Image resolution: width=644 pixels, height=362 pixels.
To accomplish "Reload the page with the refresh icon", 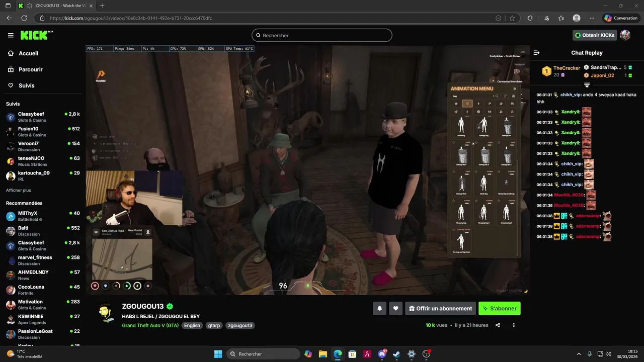I will 24,18.
